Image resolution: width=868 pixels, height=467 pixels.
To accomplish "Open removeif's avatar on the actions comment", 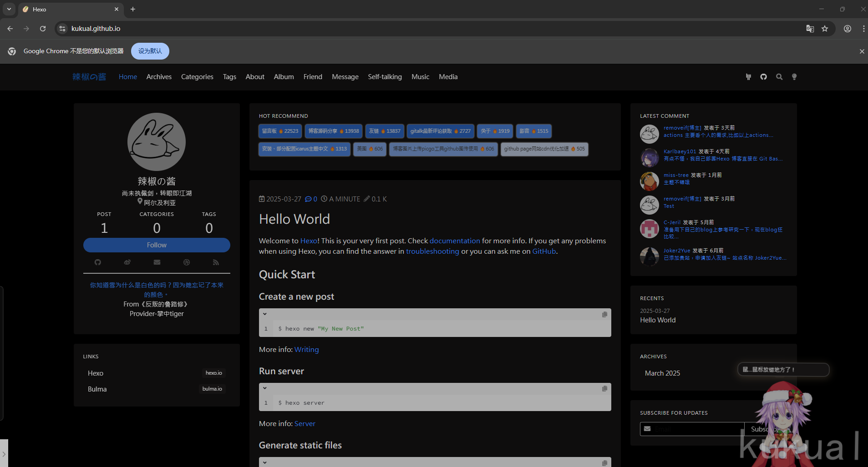I will pos(650,134).
